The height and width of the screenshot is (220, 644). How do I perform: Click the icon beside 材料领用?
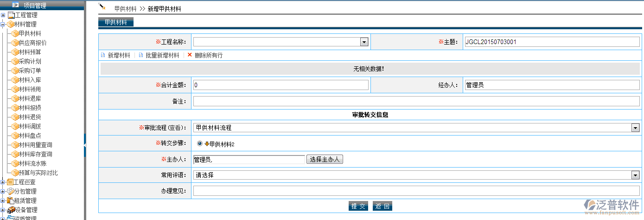15,89
